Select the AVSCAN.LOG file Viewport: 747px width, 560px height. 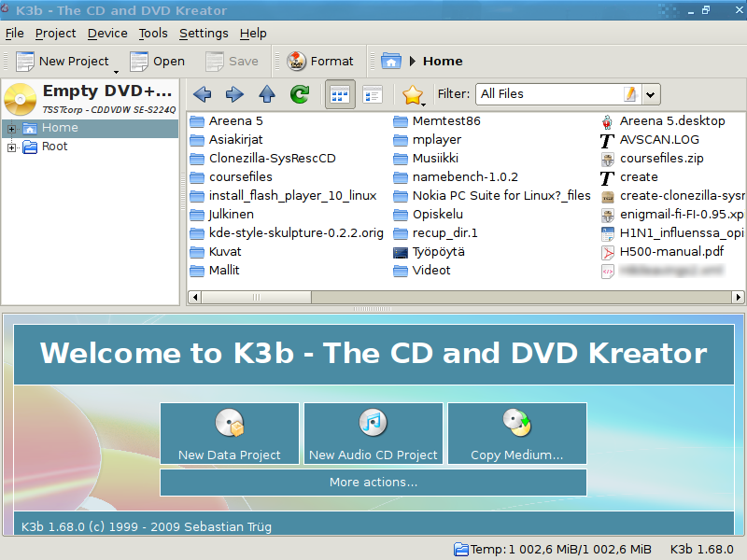pyautogui.click(x=650, y=139)
